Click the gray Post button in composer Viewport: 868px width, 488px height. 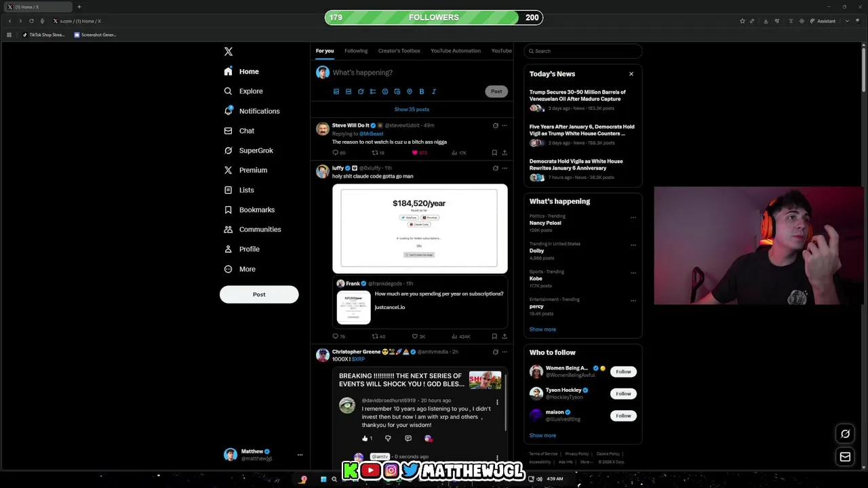pos(496,91)
